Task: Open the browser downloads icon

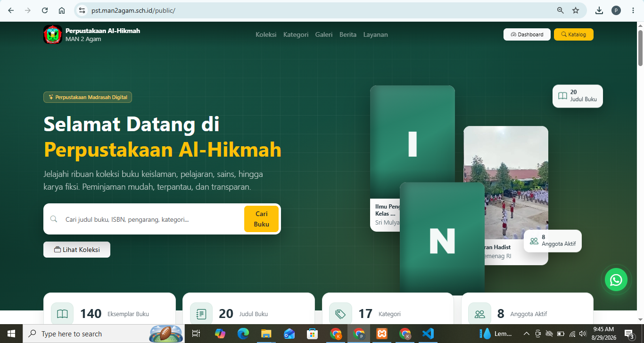Action: [599, 10]
